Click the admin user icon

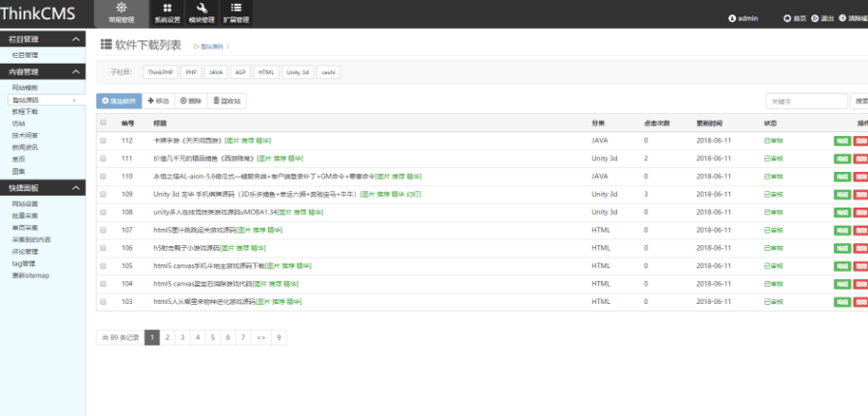(x=732, y=18)
